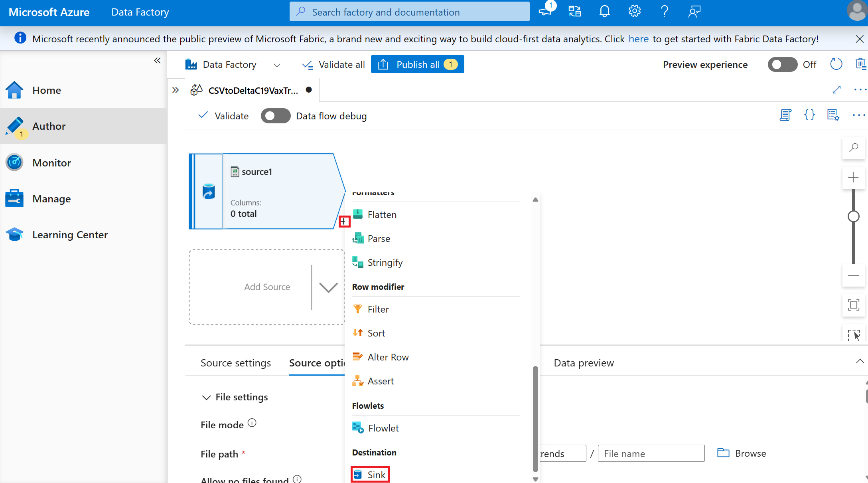Click the Assert row modifier icon
Viewport: 868px width, 483px height.
click(x=357, y=380)
